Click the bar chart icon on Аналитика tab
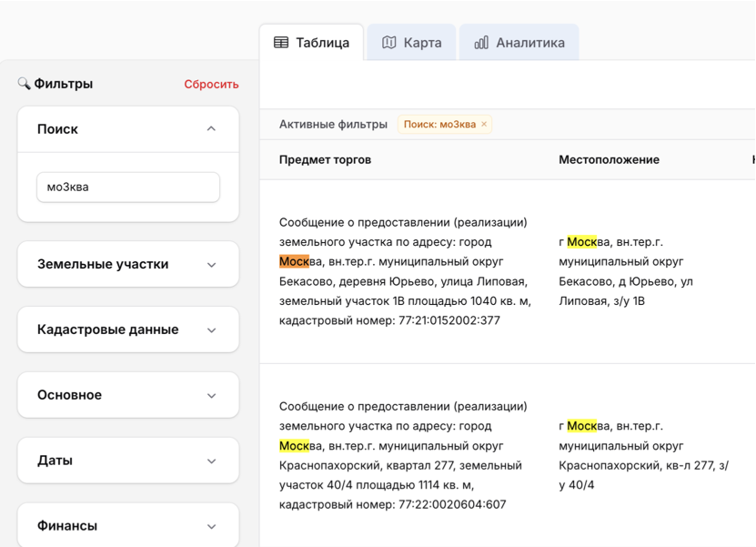 click(481, 43)
